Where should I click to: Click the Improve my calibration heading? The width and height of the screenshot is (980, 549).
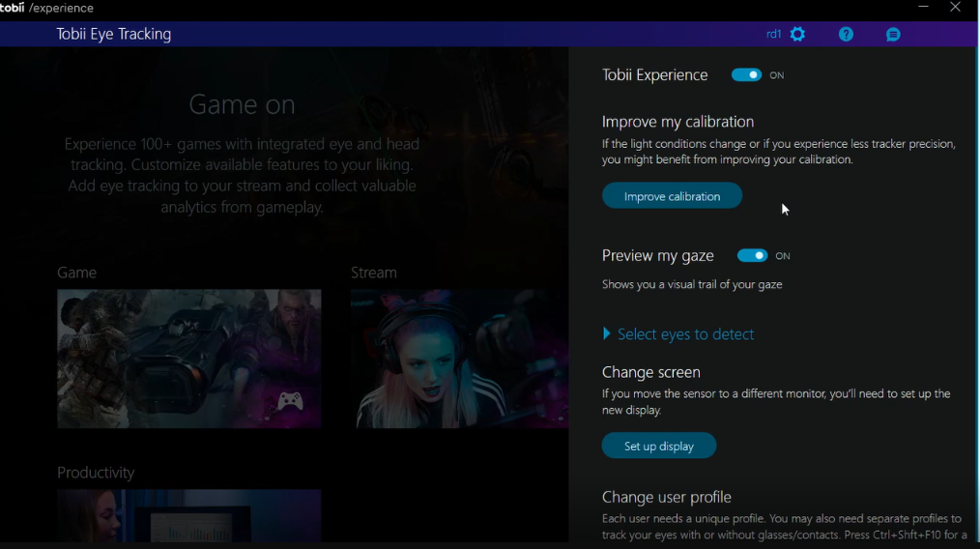tap(677, 122)
